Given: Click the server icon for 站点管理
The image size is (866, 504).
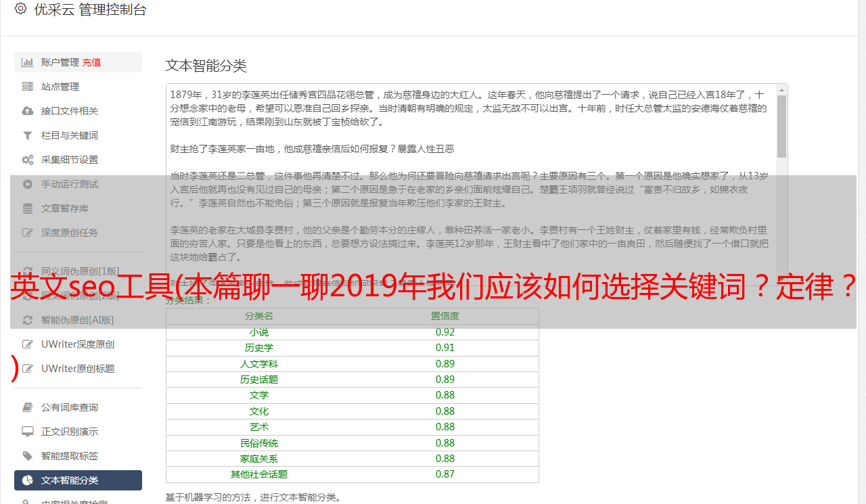Looking at the screenshot, I should (28, 87).
